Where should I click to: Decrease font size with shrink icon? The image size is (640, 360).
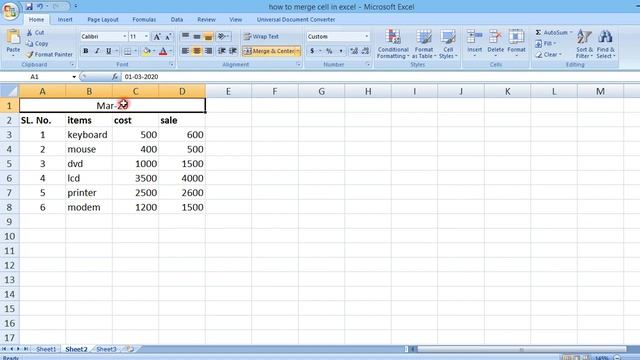pyautogui.click(x=168, y=37)
